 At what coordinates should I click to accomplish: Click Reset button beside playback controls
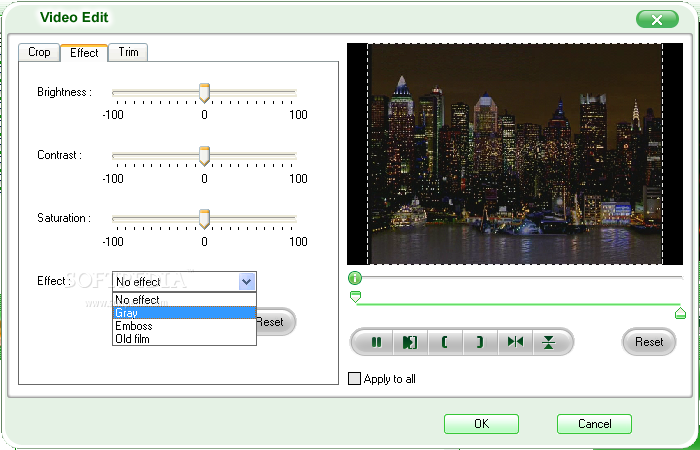coord(649,342)
